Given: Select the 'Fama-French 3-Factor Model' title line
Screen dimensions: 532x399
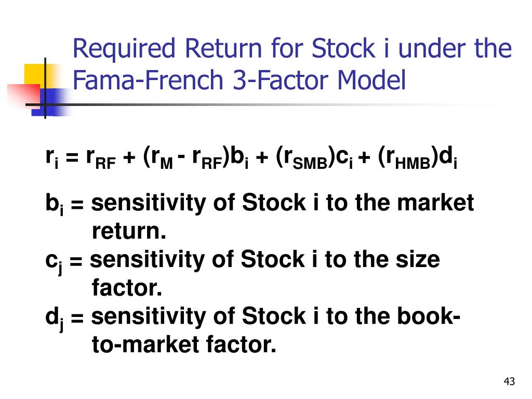Looking at the screenshot, I should coord(239,79).
